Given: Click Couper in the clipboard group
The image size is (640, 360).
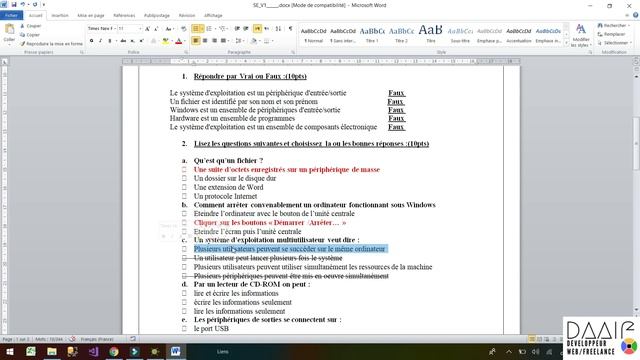Looking at the screenshot, I should click(31, 26).
